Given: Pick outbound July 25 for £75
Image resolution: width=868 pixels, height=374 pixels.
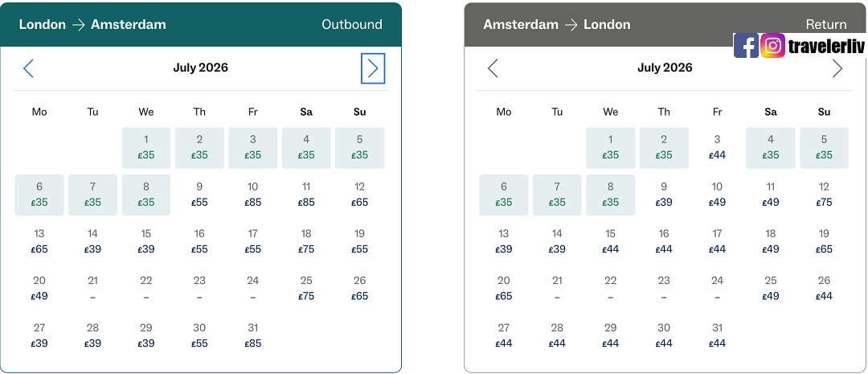Looking at the screenshot, I should (x=306, y=288).
